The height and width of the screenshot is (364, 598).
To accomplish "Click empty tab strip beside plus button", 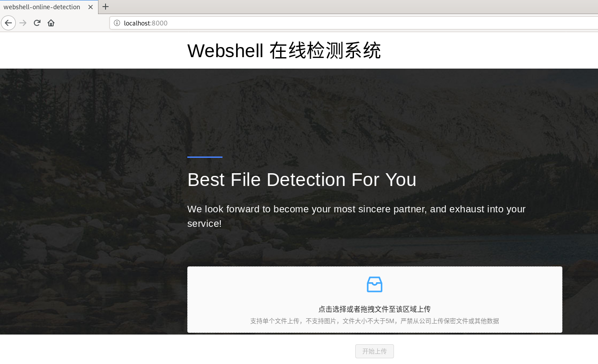I will (x=352, y=7).
